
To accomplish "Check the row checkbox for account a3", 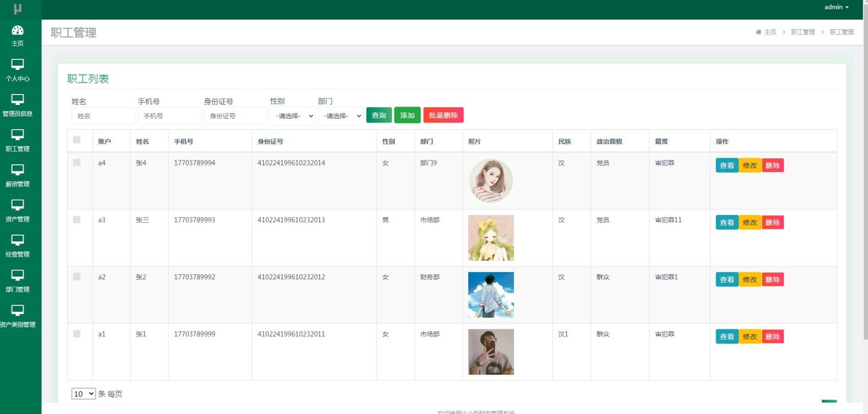I will tap(77, 220).
